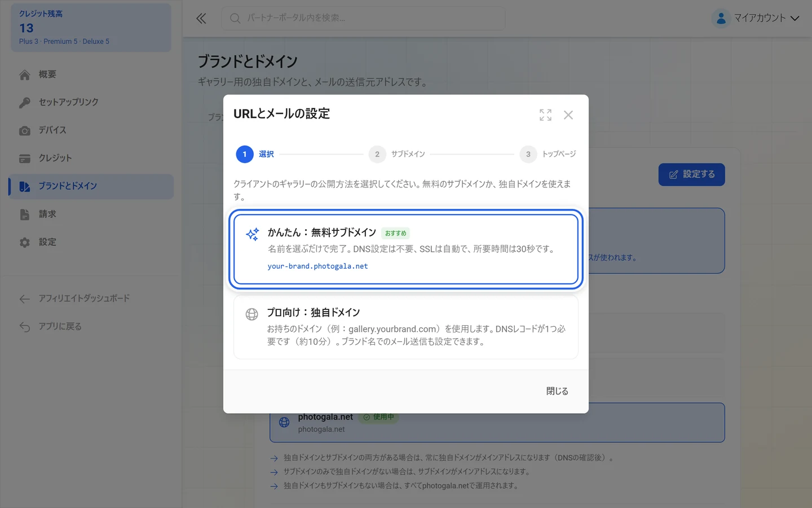The height and width of the screenshot is (508, 812).
Task: Click the 使用中 status badge
Action: [x=378, y=417]
